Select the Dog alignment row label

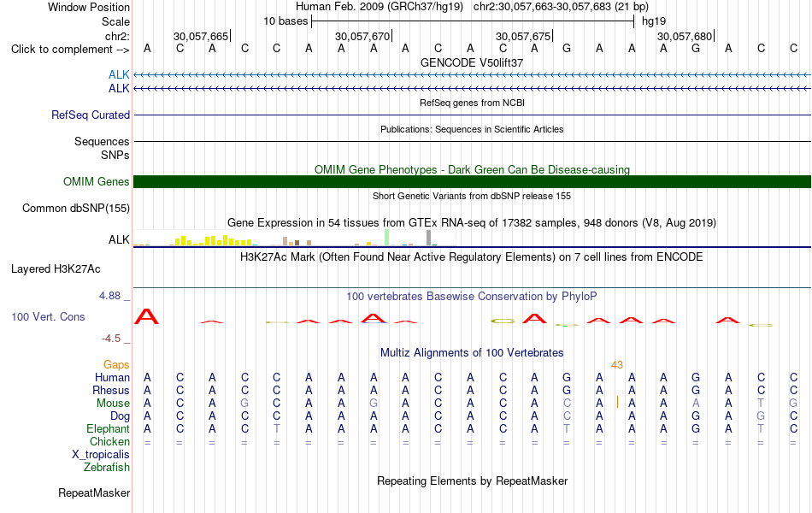[120, 416]
